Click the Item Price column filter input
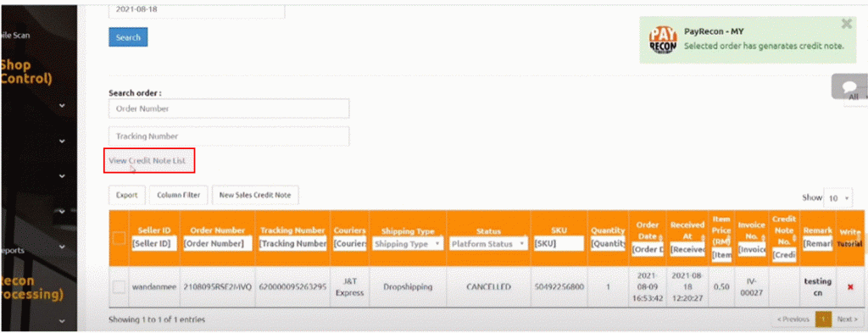This screenshot has width=868, height=333. (722, 255)
